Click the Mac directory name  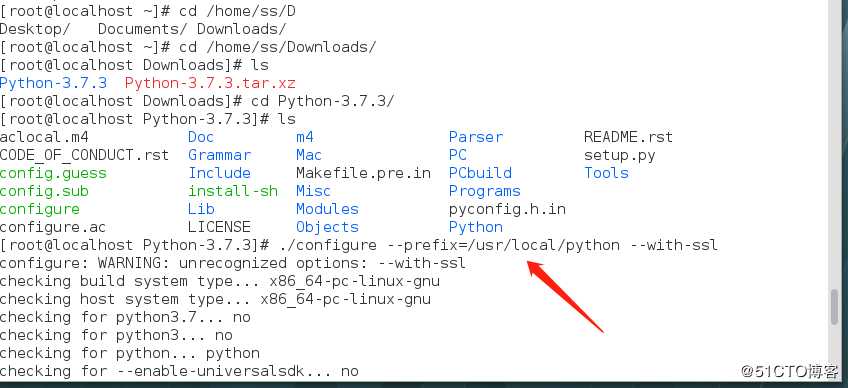click(309, 155)
